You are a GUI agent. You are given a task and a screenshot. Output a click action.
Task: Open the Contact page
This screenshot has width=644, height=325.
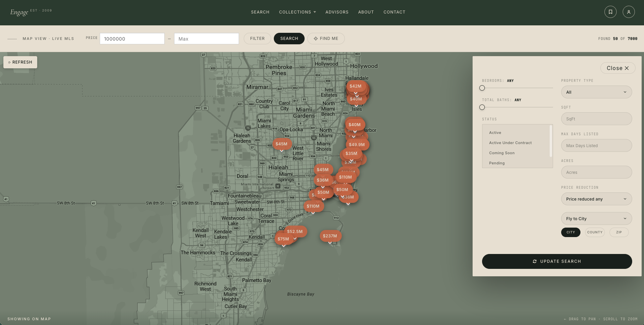click(394, 12)
